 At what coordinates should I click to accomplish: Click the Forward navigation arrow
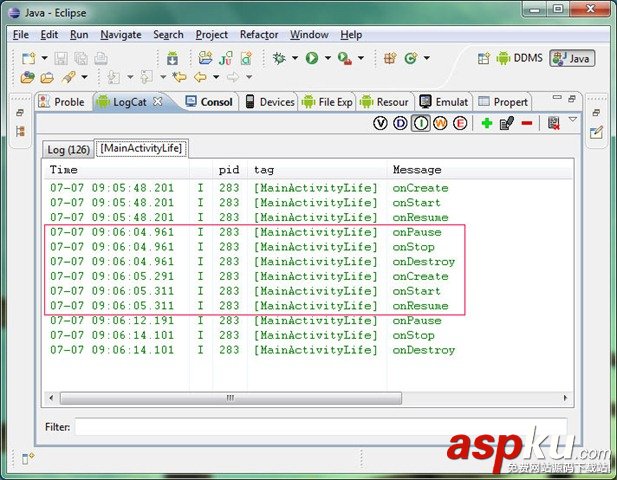pos(233,77)
